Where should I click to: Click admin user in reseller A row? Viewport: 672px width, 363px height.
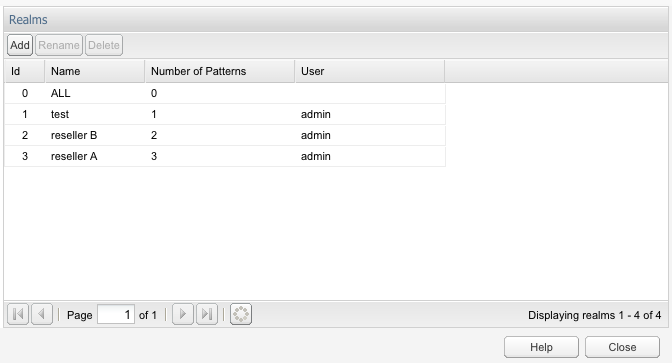click(x=315, y=156)
